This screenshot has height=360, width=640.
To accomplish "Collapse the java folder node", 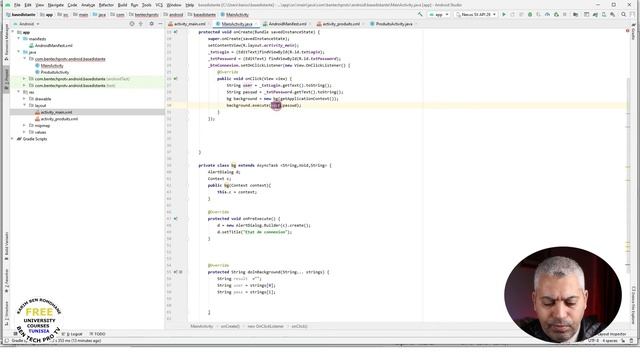I will coord(19,52).
